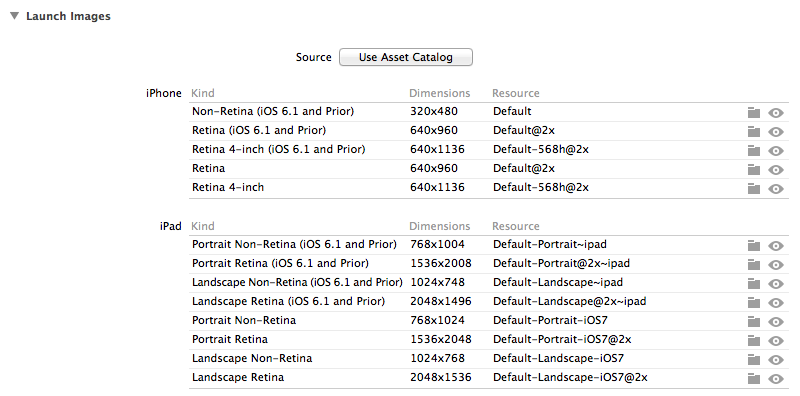Open folder icon for Default-Portrait-iOS7@2x row
Viewport: 800px width, 396px height.
point(754,340)
